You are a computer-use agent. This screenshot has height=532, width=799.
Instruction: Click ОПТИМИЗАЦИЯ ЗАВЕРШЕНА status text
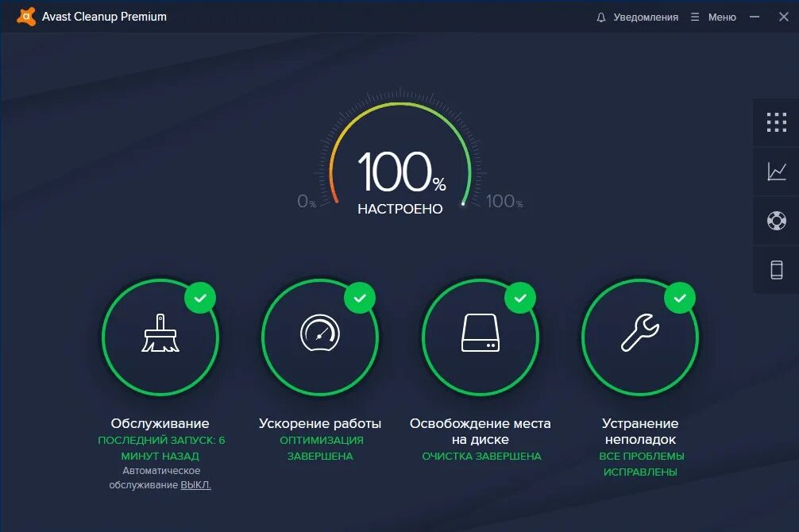click(x=320, y=448)
